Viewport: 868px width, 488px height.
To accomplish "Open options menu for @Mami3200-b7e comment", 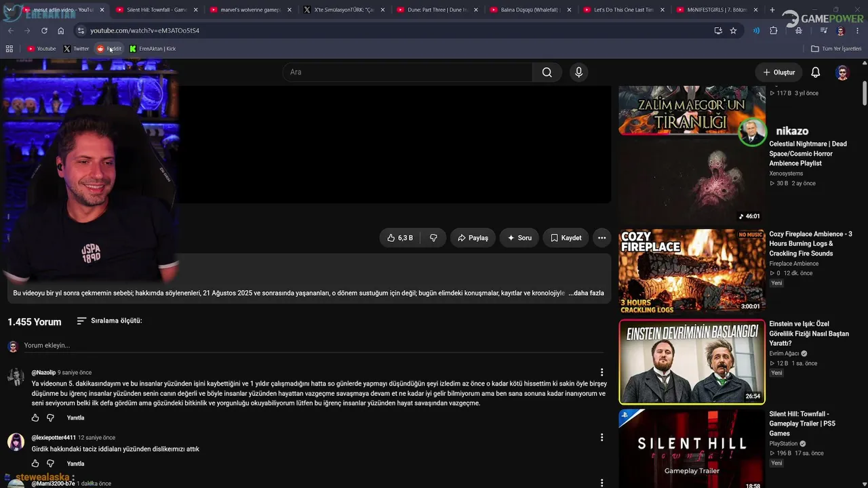I will tap(601, 483).
